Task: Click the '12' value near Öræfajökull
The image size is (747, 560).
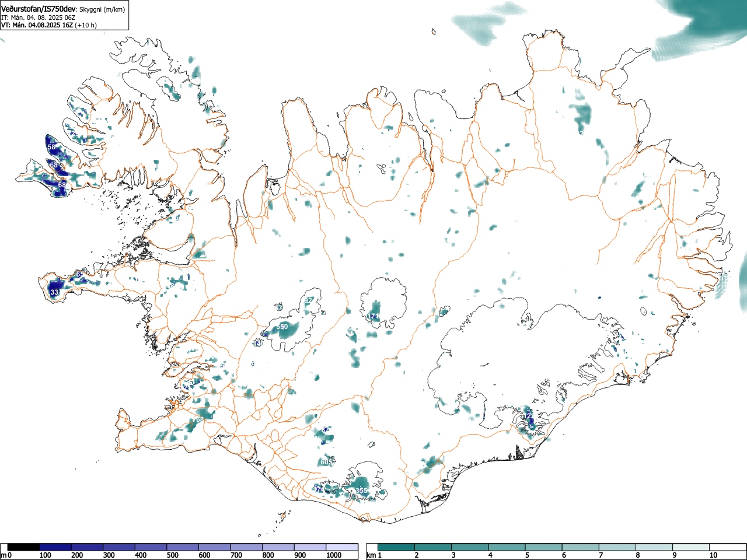Action: pos(529,415)
